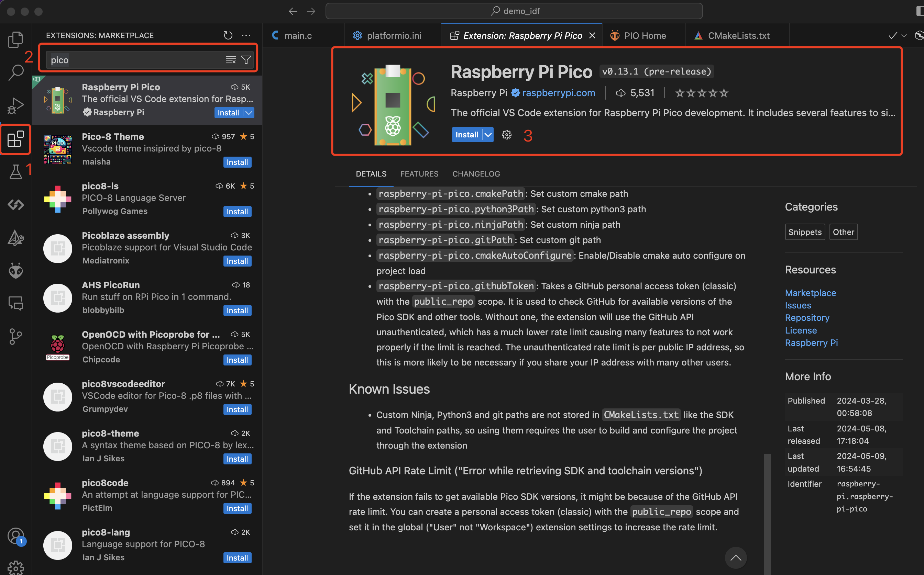
Task: Click the checkmark icon in editor toolbar
Action: 893,35
